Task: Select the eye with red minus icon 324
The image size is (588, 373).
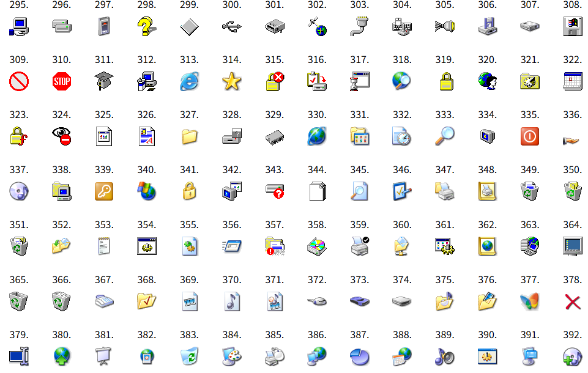Action: (62, 136)
